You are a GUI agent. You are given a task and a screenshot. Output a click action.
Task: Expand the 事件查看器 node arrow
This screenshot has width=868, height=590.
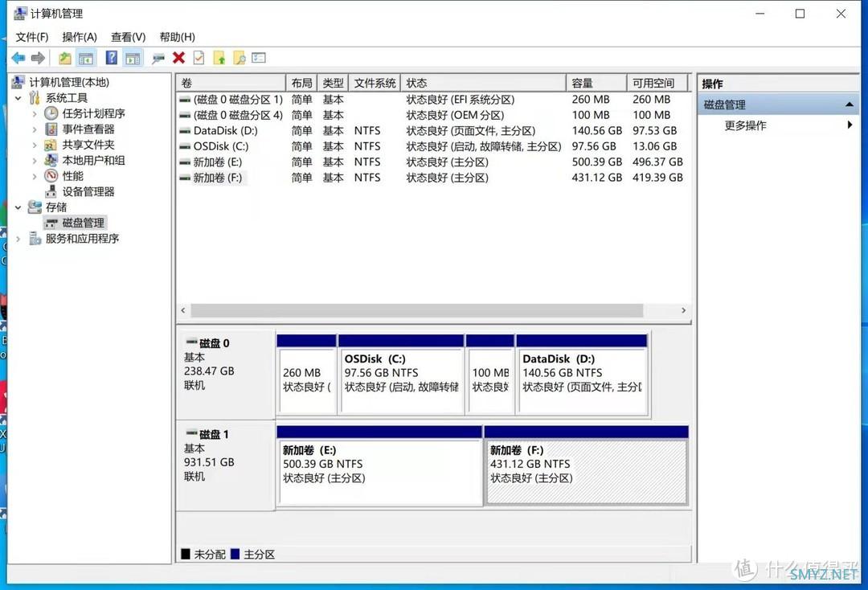tap(35, 129)
